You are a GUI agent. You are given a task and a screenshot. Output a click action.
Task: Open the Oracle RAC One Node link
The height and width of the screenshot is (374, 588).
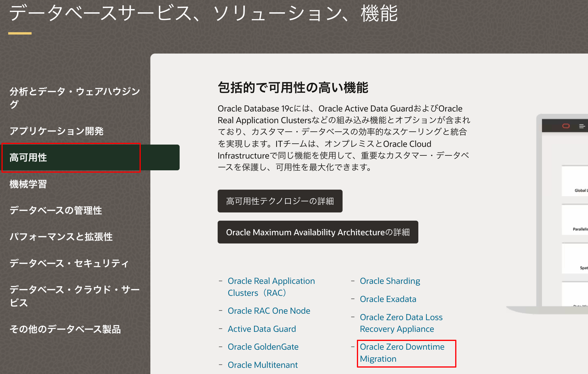pos(269,311)
